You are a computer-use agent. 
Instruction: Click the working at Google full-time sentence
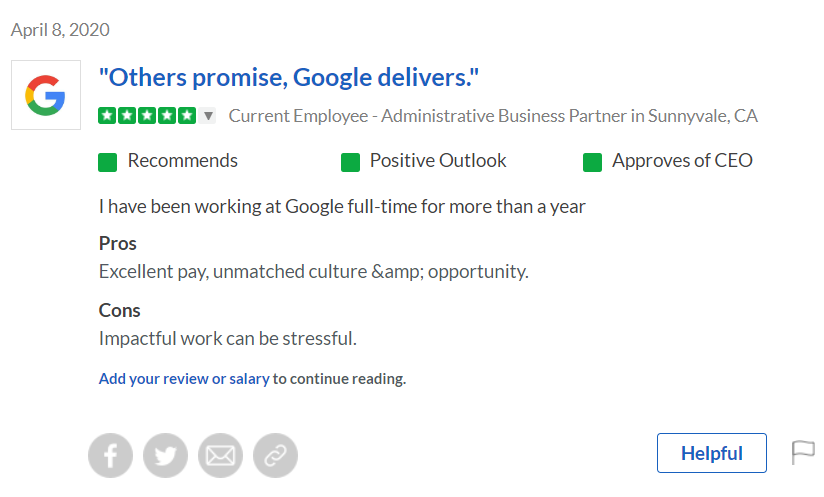click(341, 207)
